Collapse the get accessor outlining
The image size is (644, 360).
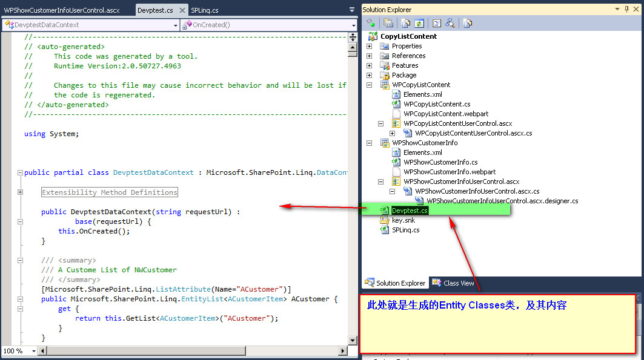tap(20, 309)
